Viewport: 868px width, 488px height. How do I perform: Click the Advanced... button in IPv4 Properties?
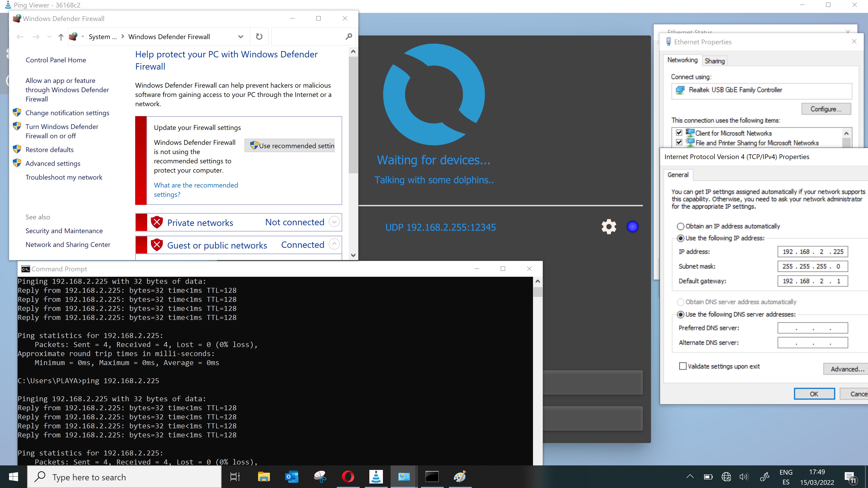click(846, 369)
